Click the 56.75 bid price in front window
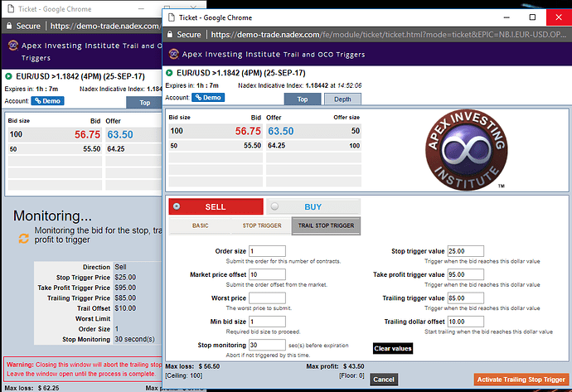Screen dimensions: 572x392 248,131
